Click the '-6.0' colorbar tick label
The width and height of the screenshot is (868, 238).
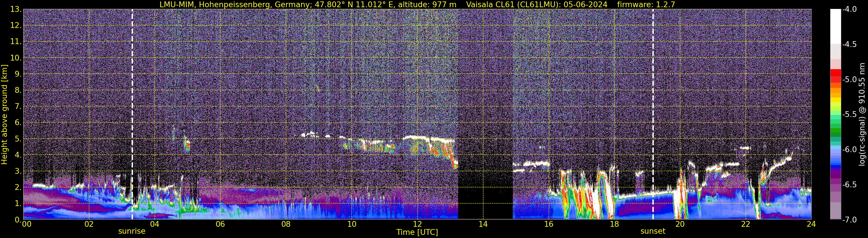click(849, 150)
